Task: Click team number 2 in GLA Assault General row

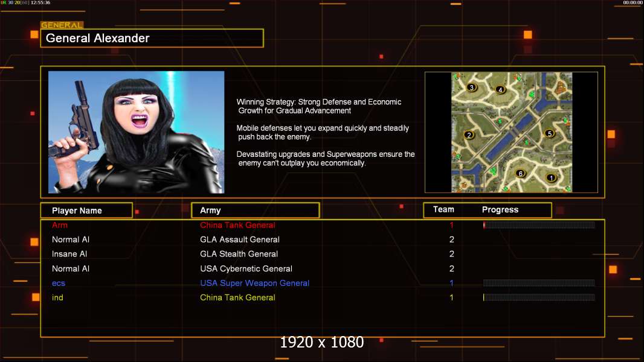Action: click(x=451, y=240)
